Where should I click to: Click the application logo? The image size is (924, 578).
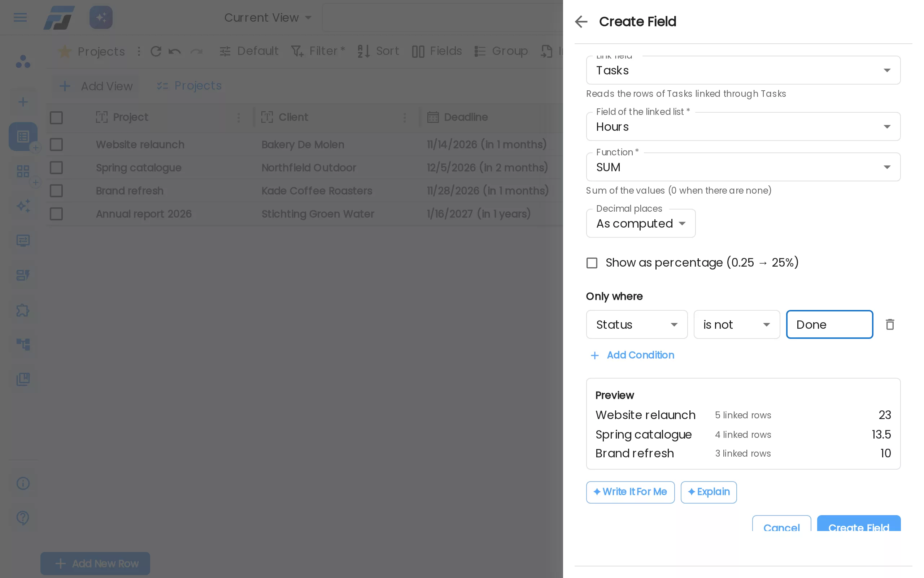59,18
